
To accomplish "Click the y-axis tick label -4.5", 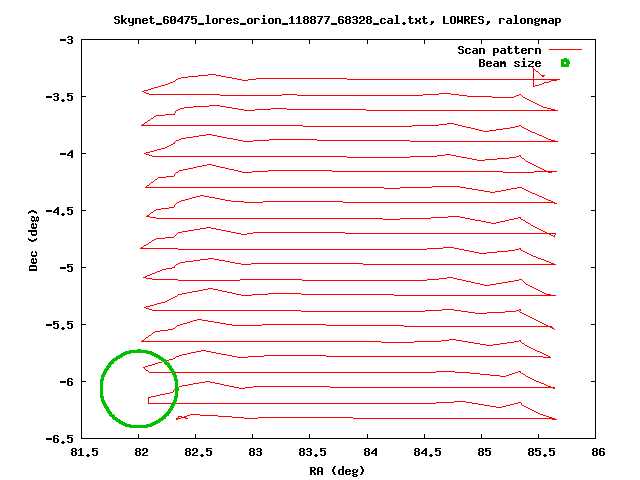I will point(60,211).
